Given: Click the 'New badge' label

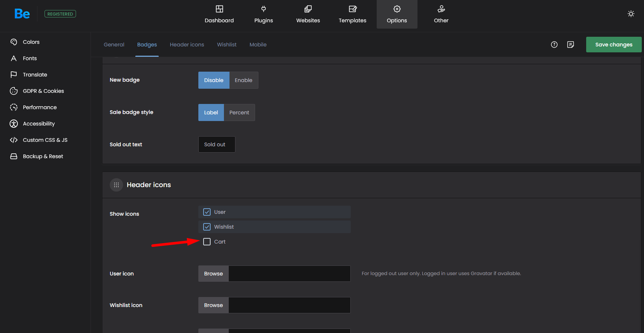Looking at the screenshot, I should pos(125,80).
